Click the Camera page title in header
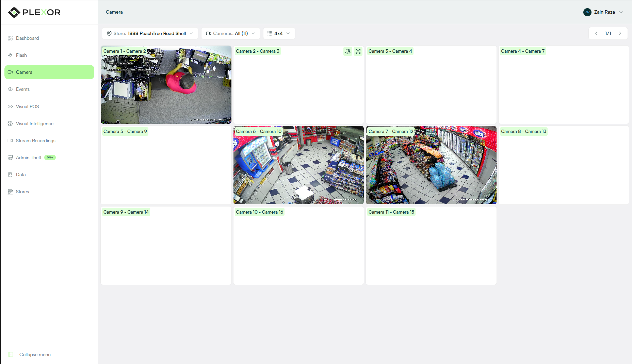 point(114,12)
